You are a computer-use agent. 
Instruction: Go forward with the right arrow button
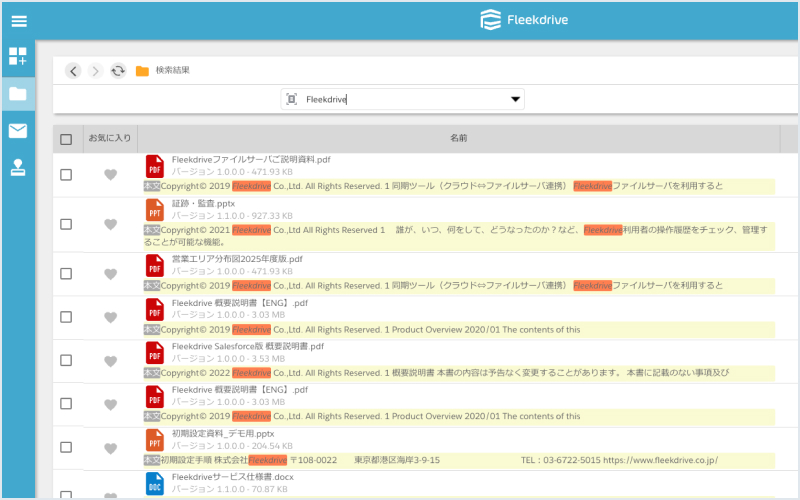coord(95,70)
